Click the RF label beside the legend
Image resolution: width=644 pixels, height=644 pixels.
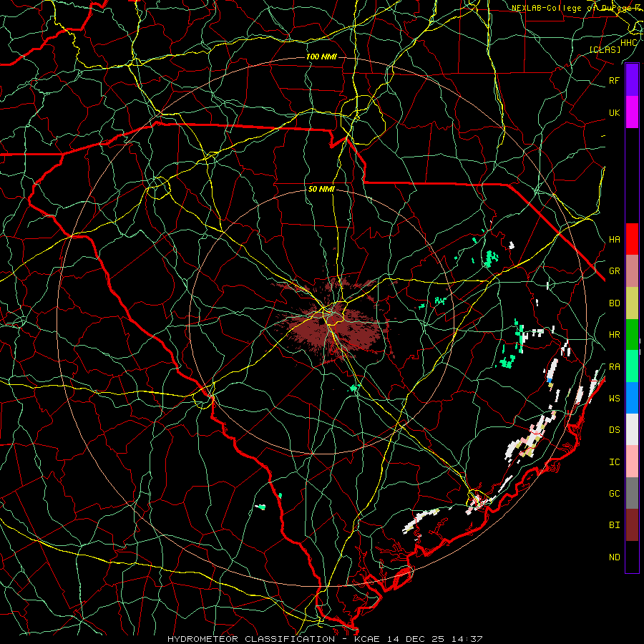click(x=614, y=80)
